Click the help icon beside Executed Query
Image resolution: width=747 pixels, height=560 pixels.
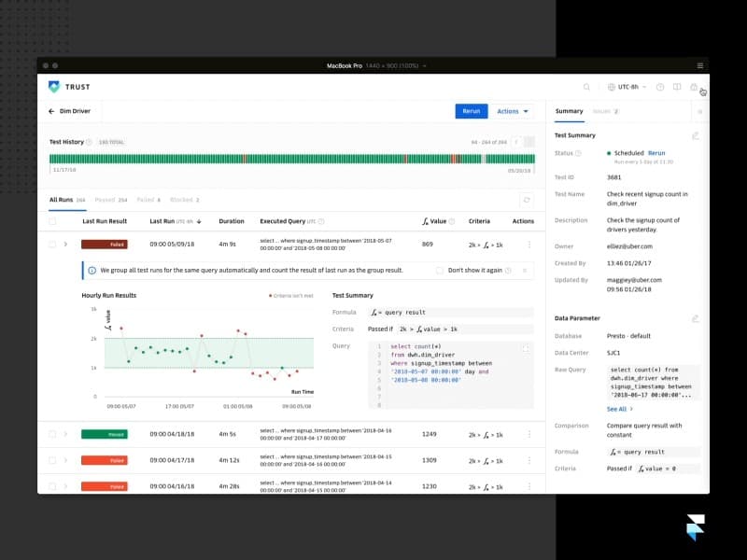(x=321, y=221)
